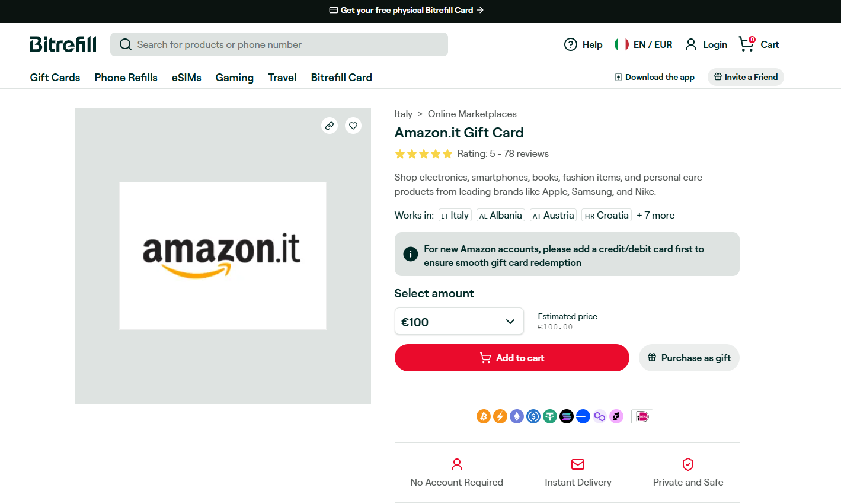Click Invite a Friend button

(x=746, y=77)
